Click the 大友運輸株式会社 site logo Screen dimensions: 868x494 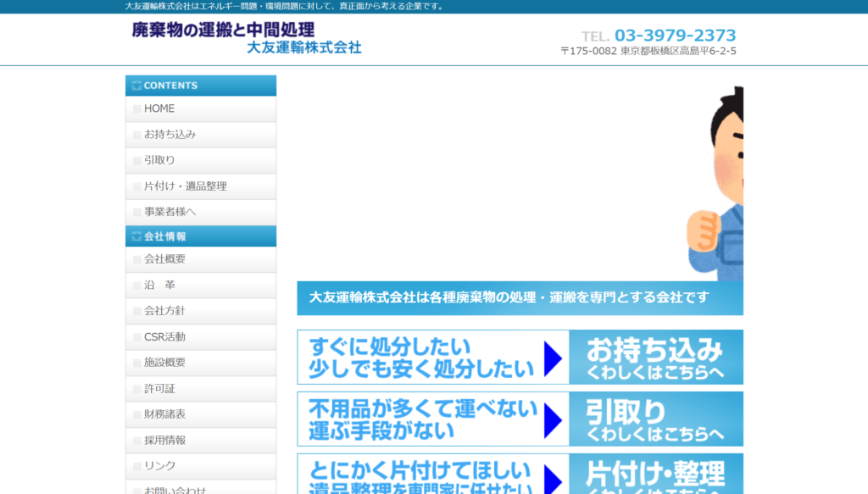pos(246,38)
